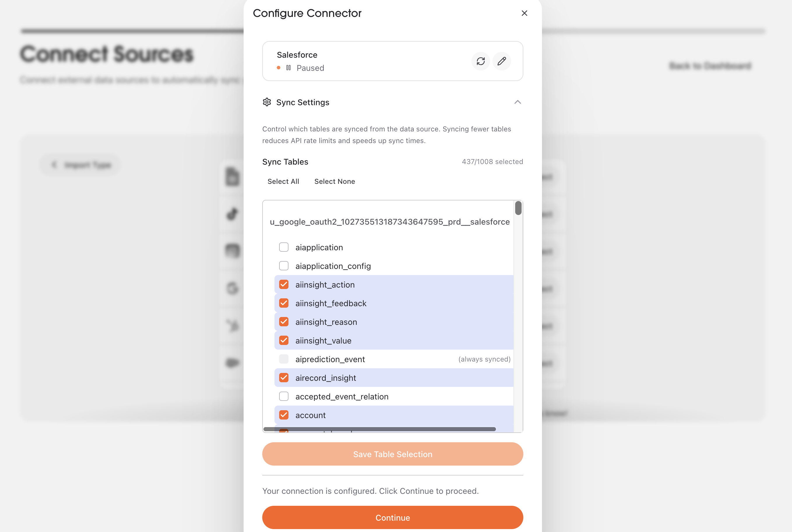
Task: Disable syncing for airecord_insight
Action: click(x=283, y=377)
